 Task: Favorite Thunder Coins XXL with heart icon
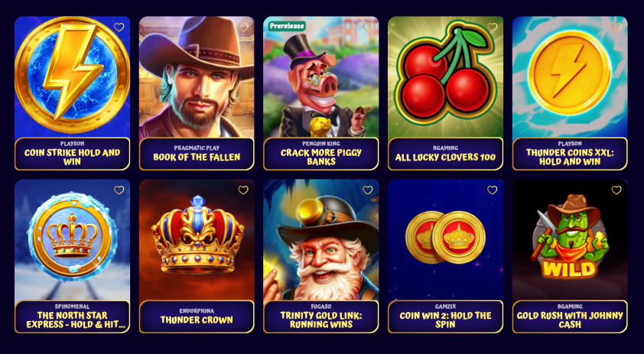coord(616,27)
